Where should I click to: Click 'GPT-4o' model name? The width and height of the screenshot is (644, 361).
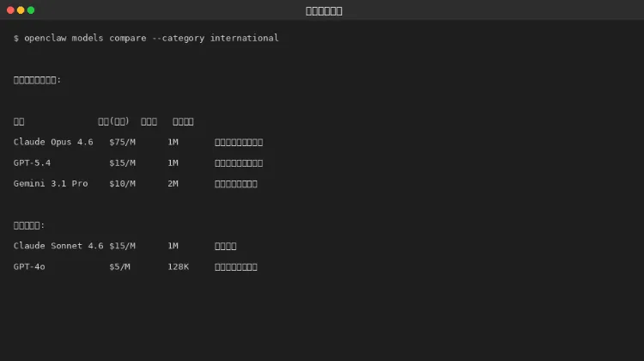click(x=29, y=266)
